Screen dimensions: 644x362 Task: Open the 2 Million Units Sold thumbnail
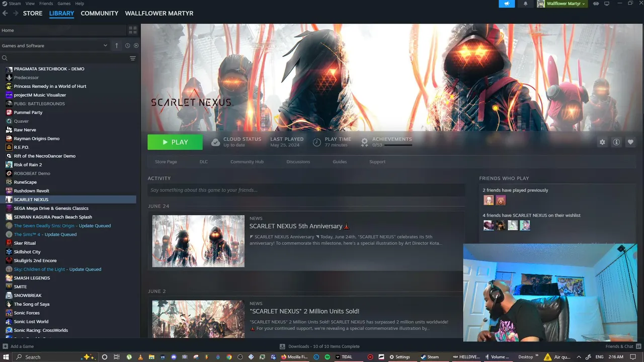tap(198, 319)
